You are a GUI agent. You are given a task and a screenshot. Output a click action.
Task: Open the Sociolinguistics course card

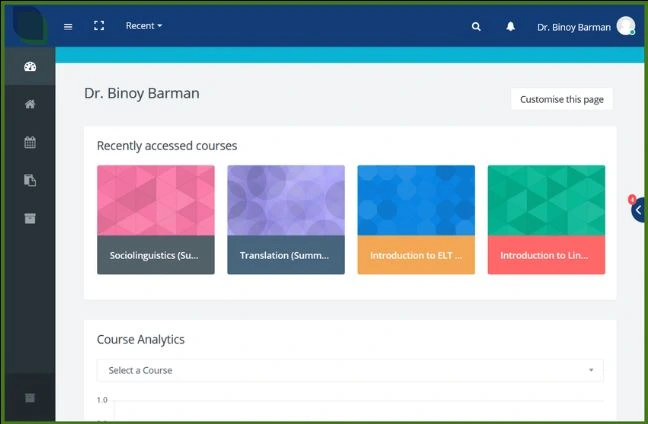(x=155, y=219)
